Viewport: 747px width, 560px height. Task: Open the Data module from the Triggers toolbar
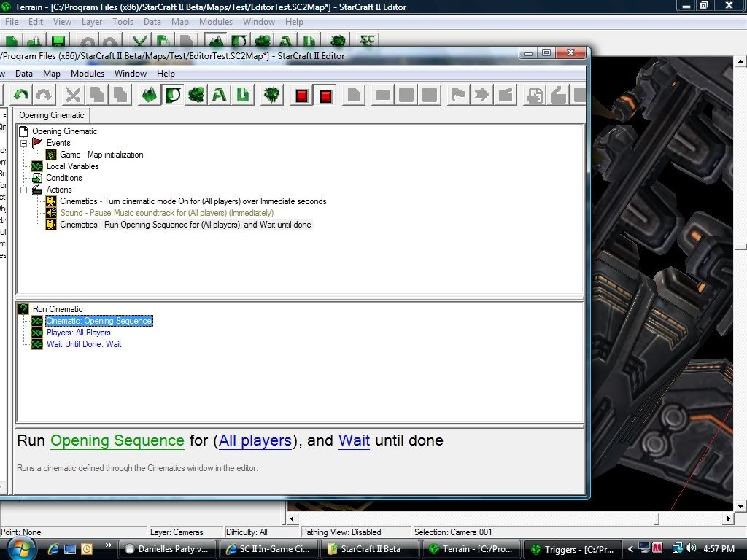[196, 95]
